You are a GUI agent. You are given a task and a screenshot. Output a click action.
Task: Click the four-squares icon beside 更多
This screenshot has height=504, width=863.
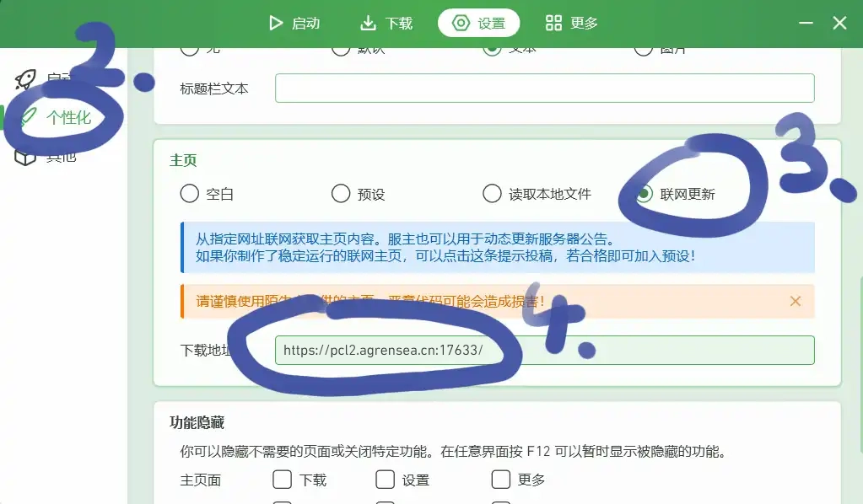(x=553, y=23)
